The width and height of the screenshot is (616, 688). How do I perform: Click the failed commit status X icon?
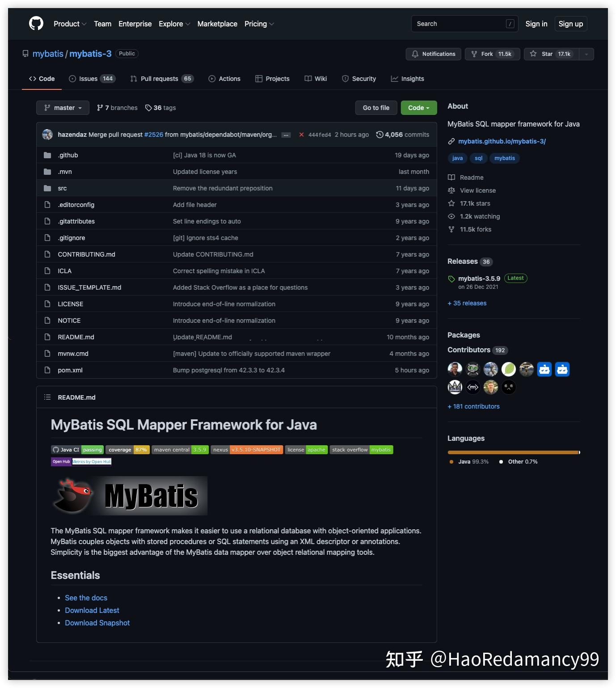[301, 135]
